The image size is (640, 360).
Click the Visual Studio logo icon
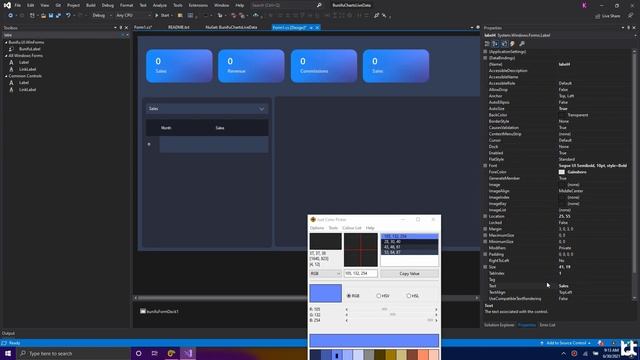(7, 5)
